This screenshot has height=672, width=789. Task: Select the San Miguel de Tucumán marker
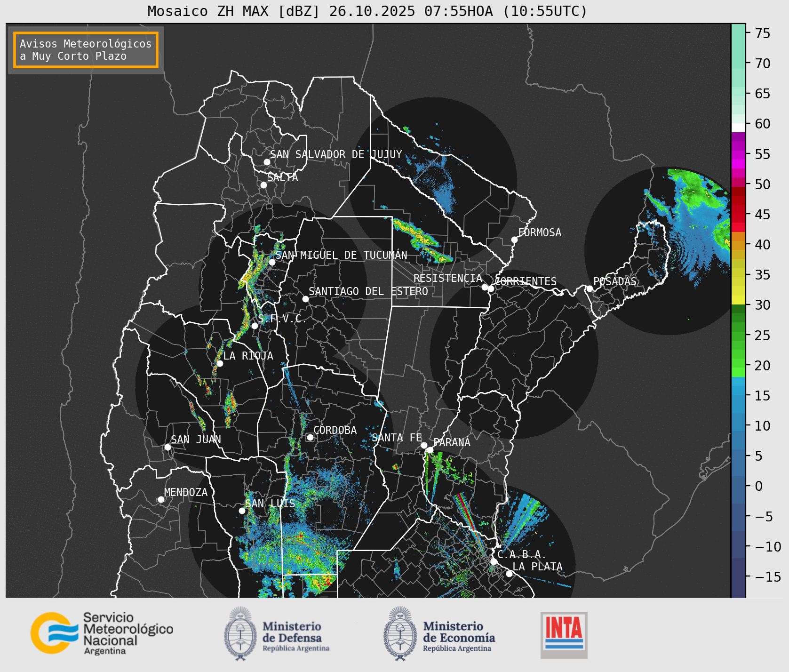[x=272, y=262]
